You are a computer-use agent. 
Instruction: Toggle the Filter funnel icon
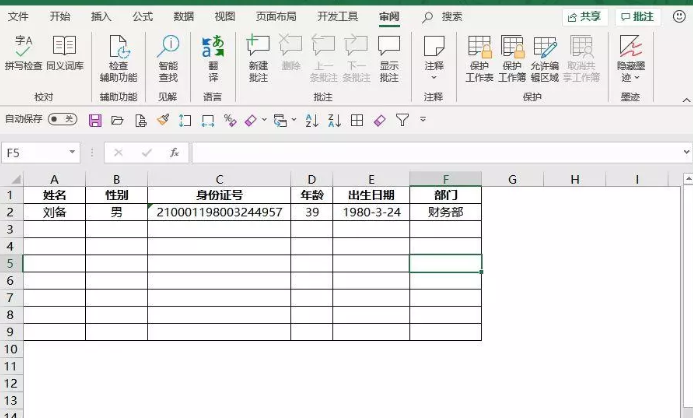coord(402,120)
